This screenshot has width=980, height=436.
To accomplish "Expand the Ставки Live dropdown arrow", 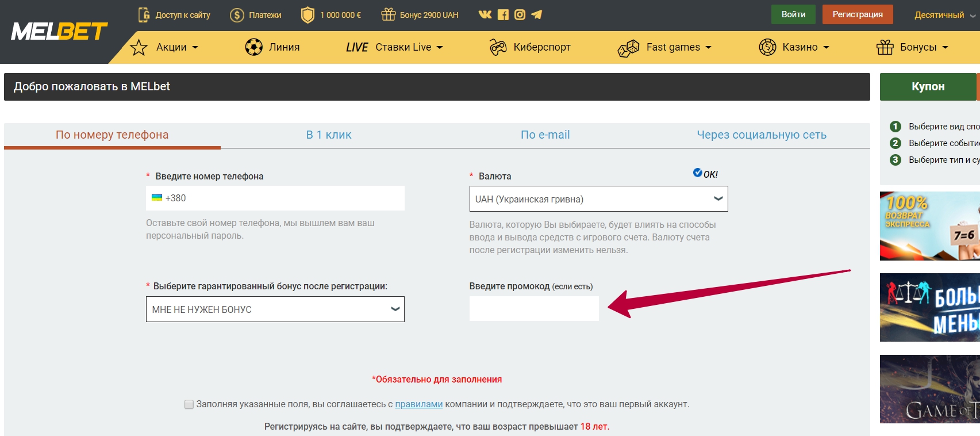I will (x=440, y=48).
